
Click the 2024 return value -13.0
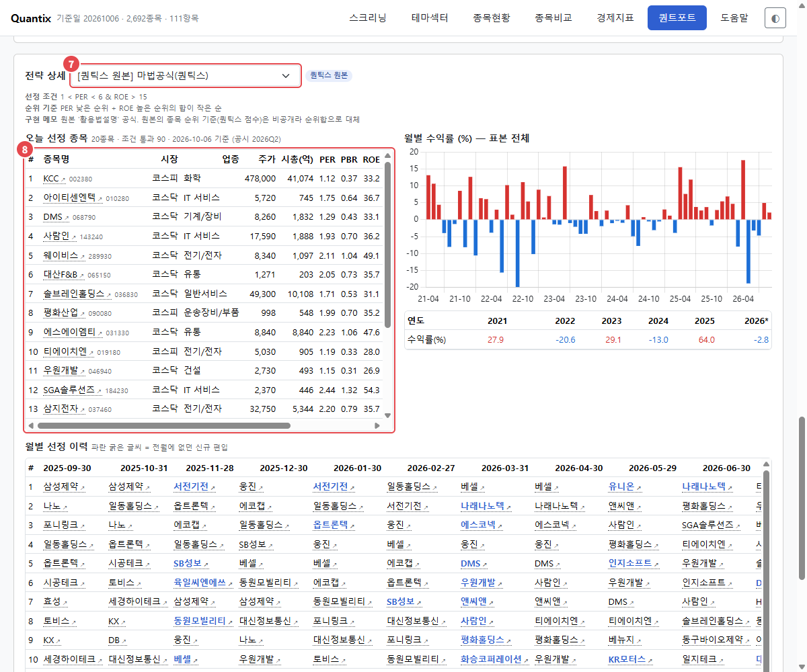[x=658, y=340]
